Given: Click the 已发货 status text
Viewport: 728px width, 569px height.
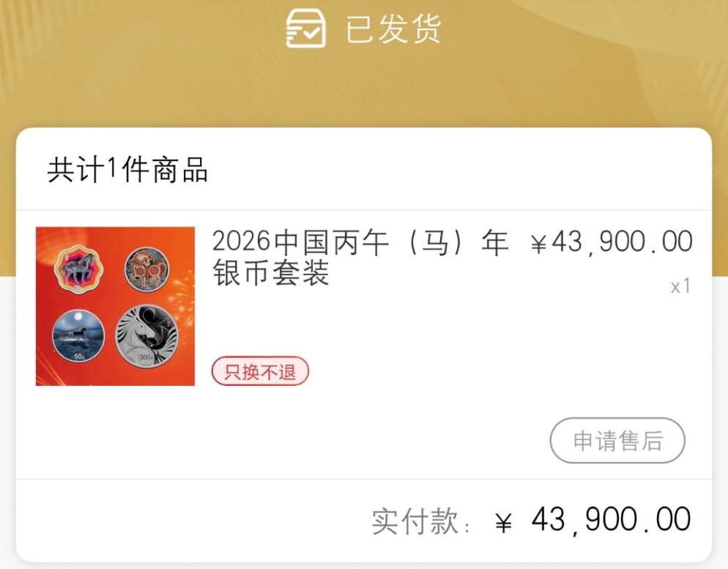Looking at the screenshot, I should click(393, 29).
